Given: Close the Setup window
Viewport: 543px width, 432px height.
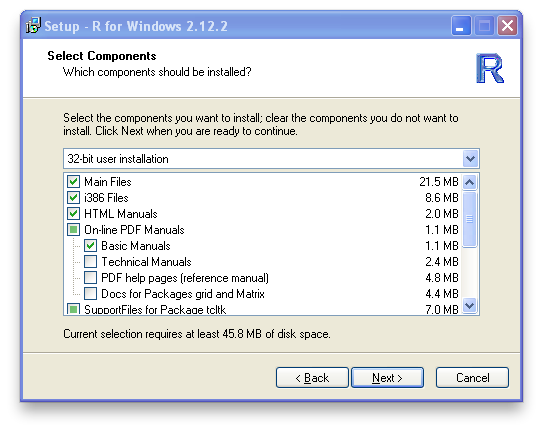Looking at the screenshot, I should click(507, 26).
